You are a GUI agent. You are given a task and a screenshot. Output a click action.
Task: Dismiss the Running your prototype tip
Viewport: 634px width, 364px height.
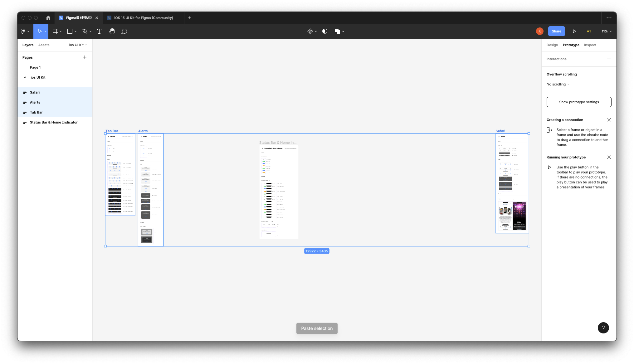pyautogui.click(x=609, y=157)
